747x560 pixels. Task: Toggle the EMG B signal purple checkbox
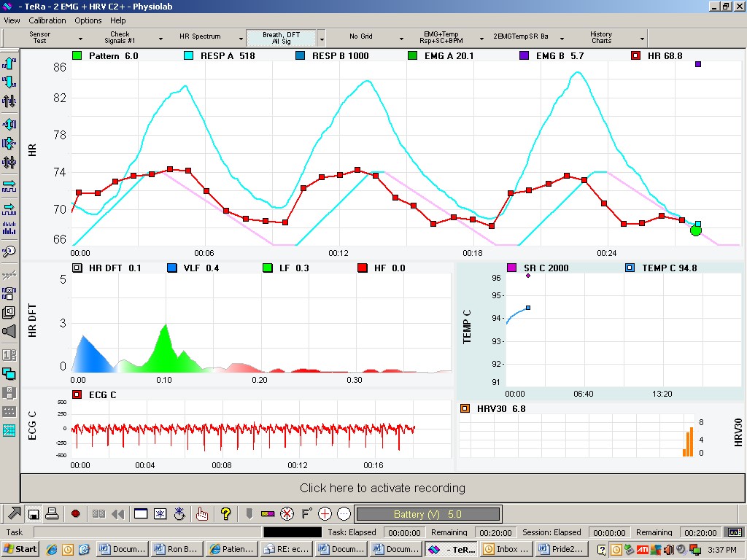pyautogui.click(x=524, y=55)
